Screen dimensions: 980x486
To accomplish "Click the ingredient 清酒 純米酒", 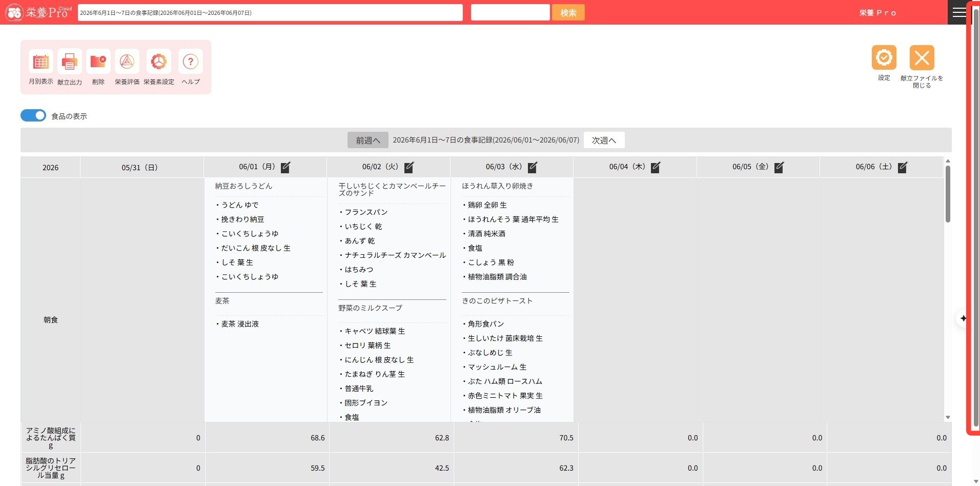I will [x=486, y=234].
